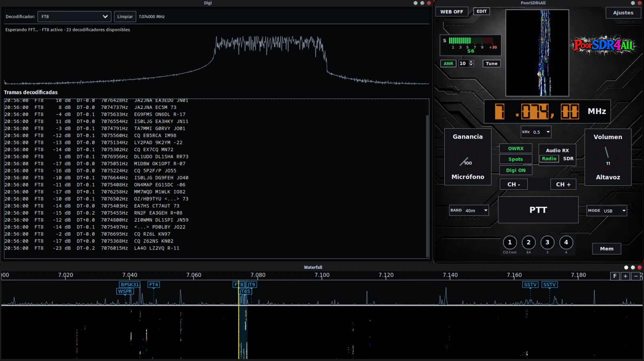
Task: Click the JT65 band marker
Action: coord(245,291)
